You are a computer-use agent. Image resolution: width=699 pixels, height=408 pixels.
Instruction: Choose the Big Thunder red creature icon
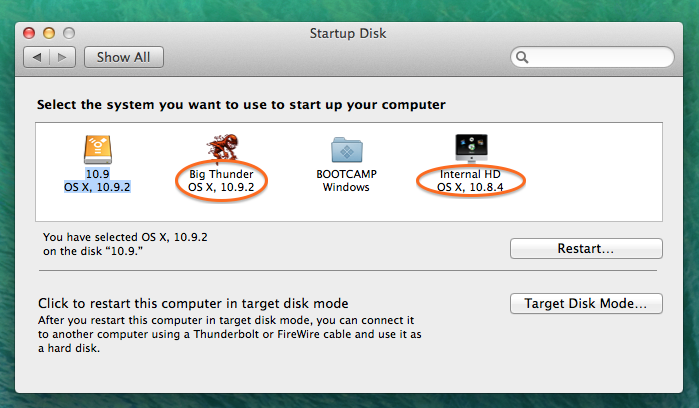pyautogui.click(x=222, y=147)
